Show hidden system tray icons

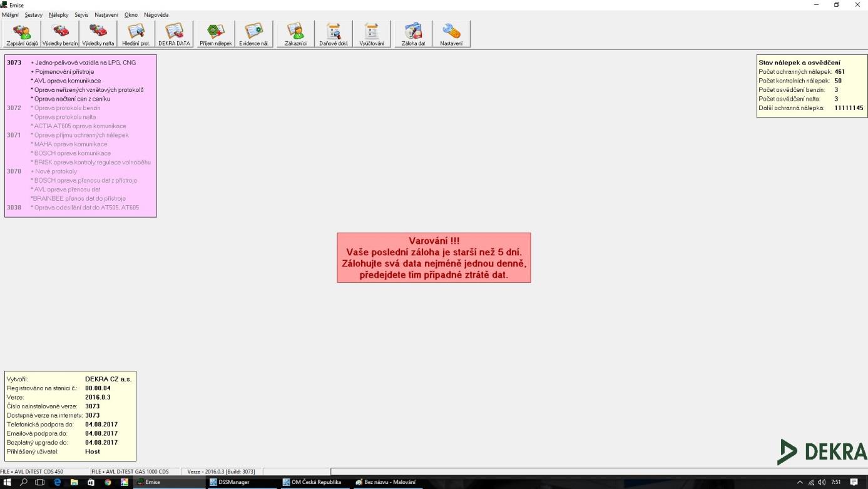coord(799,482)
